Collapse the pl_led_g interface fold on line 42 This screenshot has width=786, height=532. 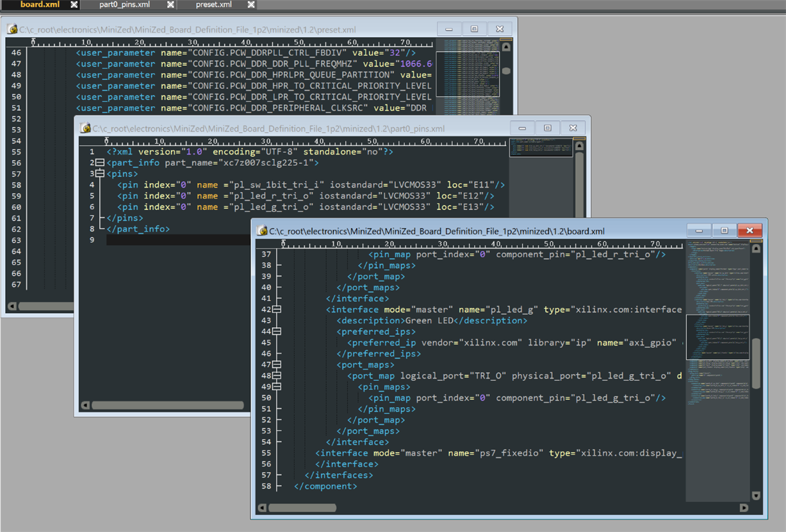[x=277, y=310]
